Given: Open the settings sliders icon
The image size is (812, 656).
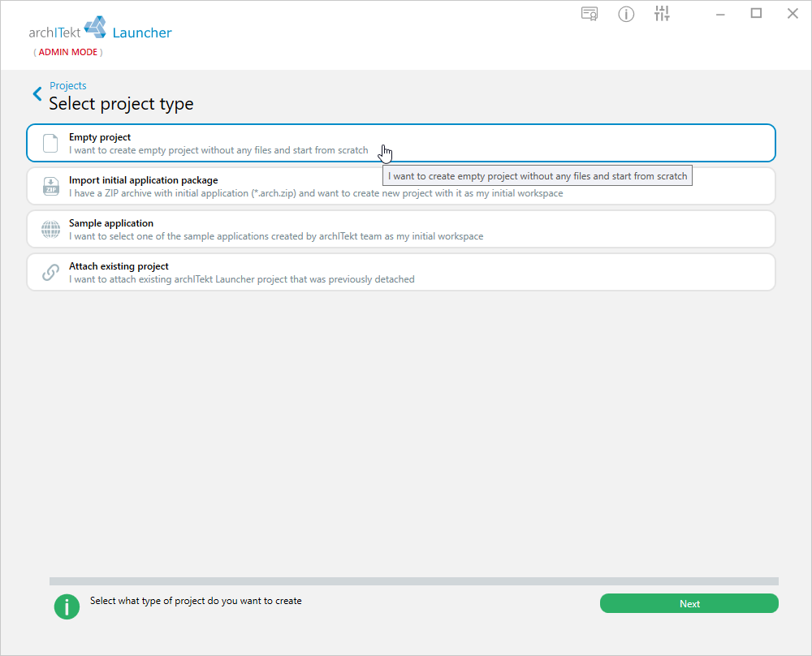Looking at the screenshot, I should (662, 14).
